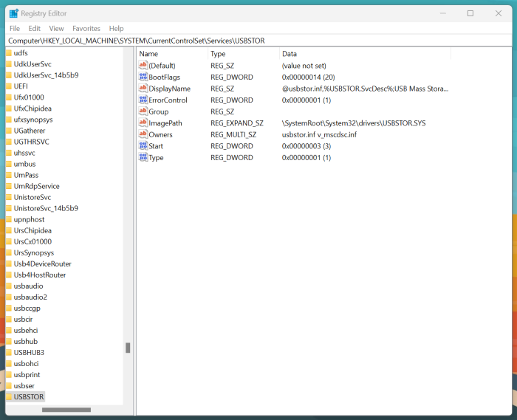Select the usbehci key
The height and width of the screenshot is (420, 517).
coord(26,330)
